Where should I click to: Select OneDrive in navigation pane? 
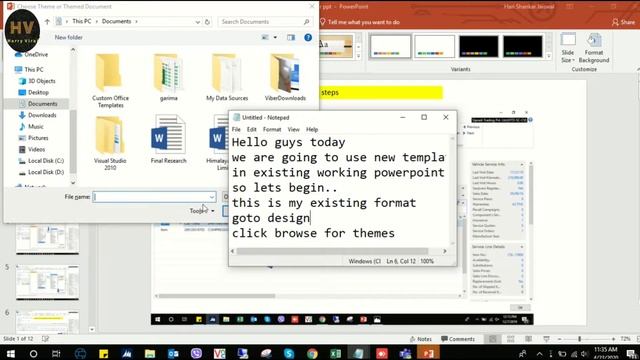pos(31,55)
